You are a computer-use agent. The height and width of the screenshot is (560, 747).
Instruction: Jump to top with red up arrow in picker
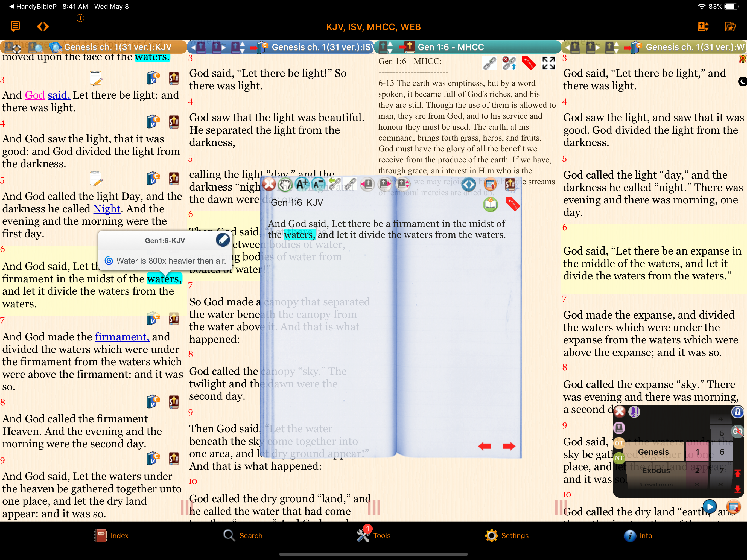[737, 474]
